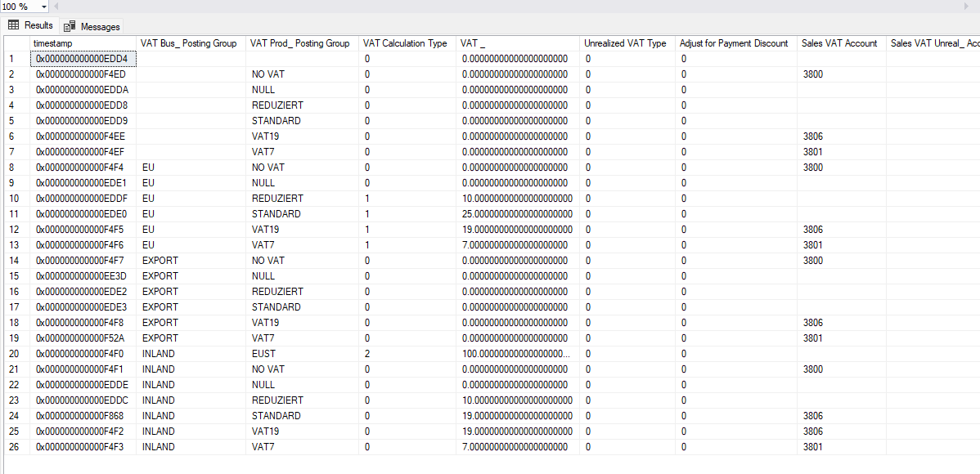Switch to the Results tab
This screenshot has height=474, width=980.
pos(30,25)
